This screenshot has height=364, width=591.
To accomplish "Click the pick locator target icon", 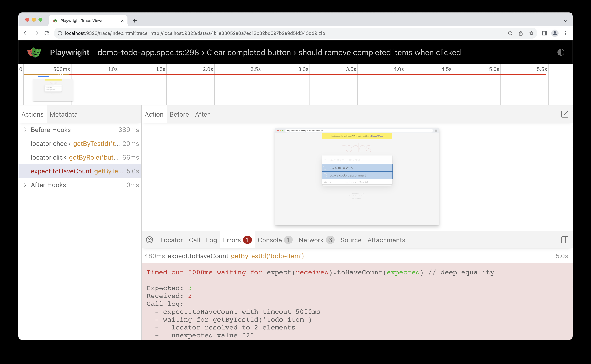I will (150, 240).
